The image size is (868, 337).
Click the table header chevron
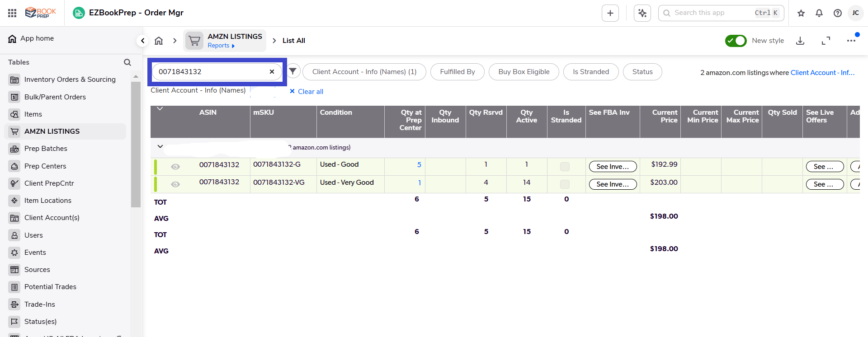160,108
